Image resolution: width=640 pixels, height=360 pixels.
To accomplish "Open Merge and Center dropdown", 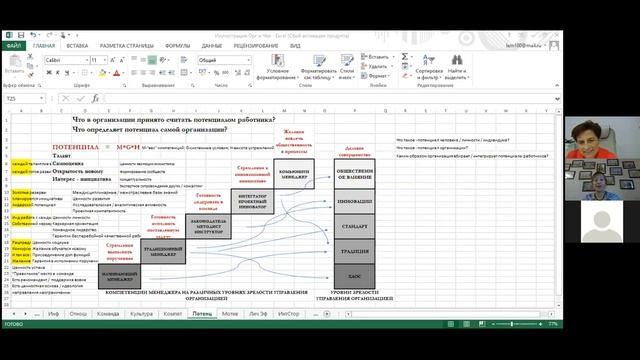I will pos(191,73).
